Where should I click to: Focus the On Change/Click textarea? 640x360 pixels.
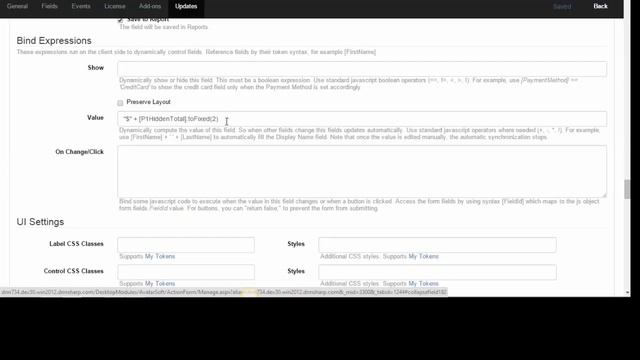click(x=362, y=171)
